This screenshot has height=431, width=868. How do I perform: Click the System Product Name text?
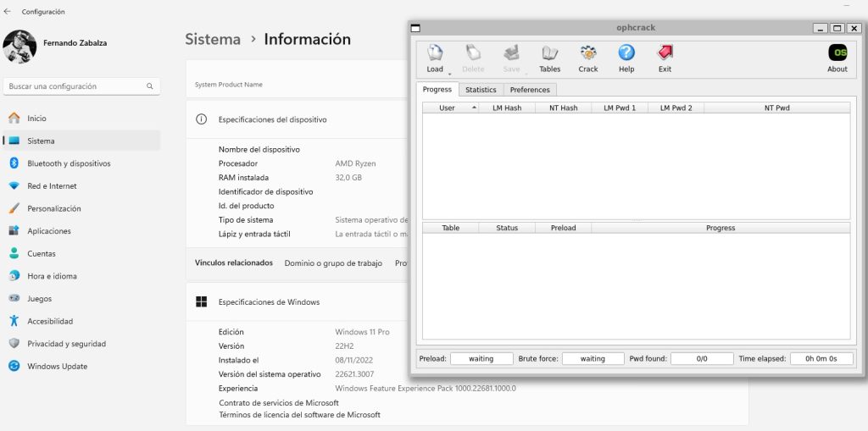(229, 85)
